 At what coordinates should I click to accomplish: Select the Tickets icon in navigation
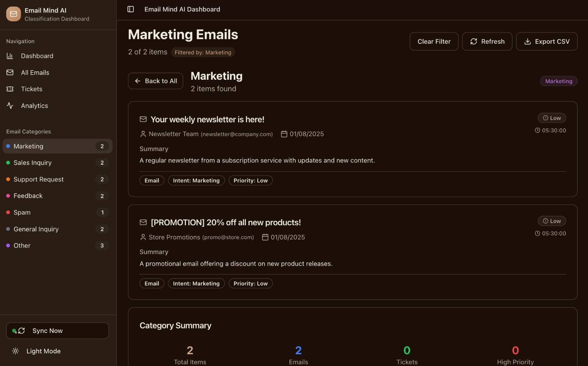point(10,89)
